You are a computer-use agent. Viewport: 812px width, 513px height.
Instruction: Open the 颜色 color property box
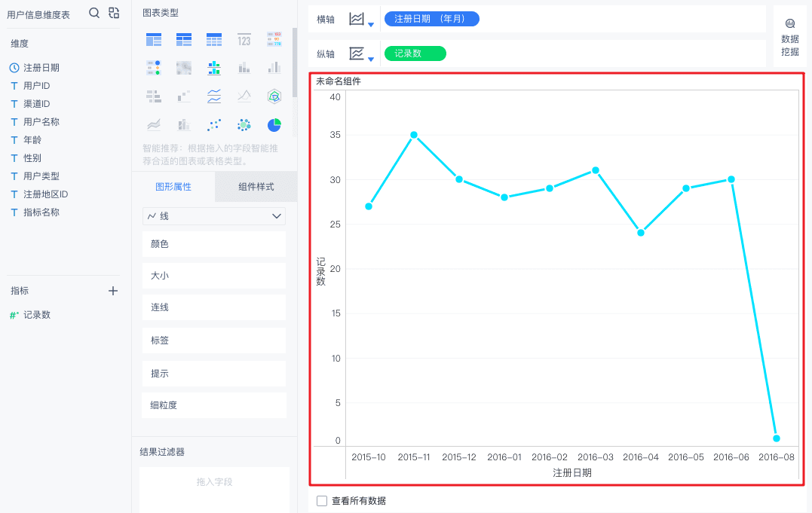click(214, 244)
